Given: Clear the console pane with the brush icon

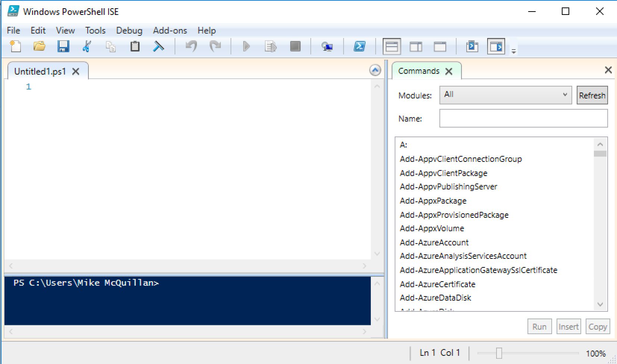Looking at the screenshot, I should pyautogui.click(x=159, y=47).
